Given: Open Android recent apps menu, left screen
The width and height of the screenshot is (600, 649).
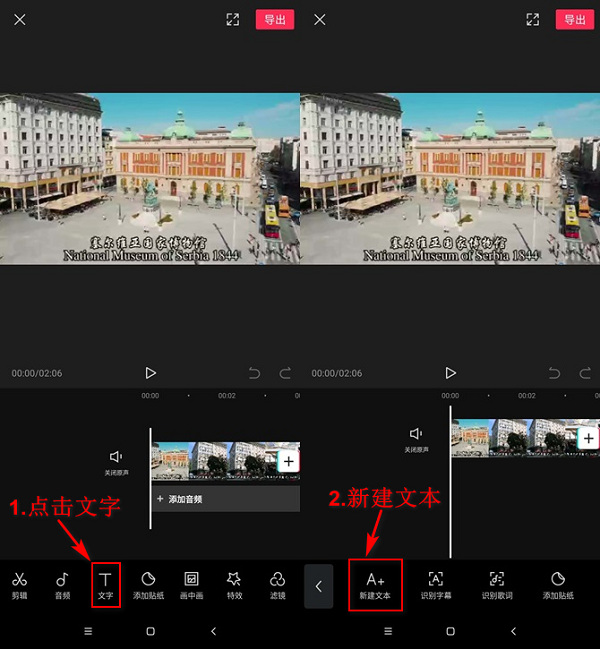Looking at the screenshot, I should [x=88, y=631].
